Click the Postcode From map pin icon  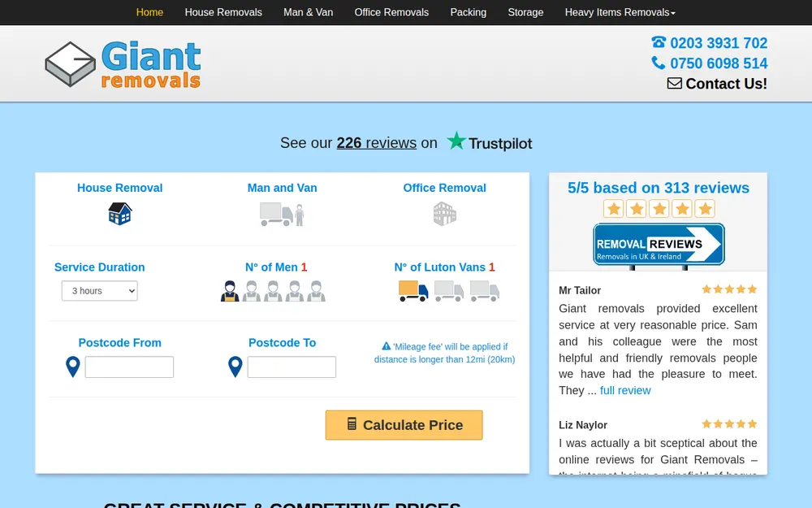pyautogui.click(x=73, y=367)
